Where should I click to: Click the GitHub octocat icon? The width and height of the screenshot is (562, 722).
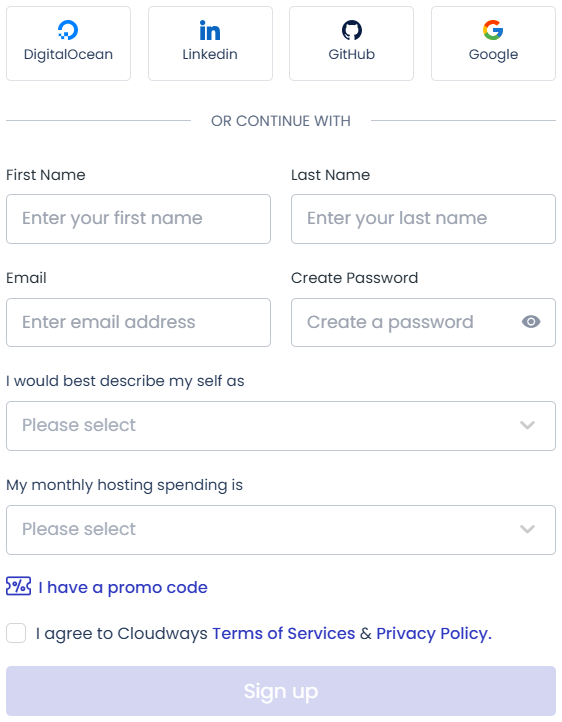click(352, 30)
